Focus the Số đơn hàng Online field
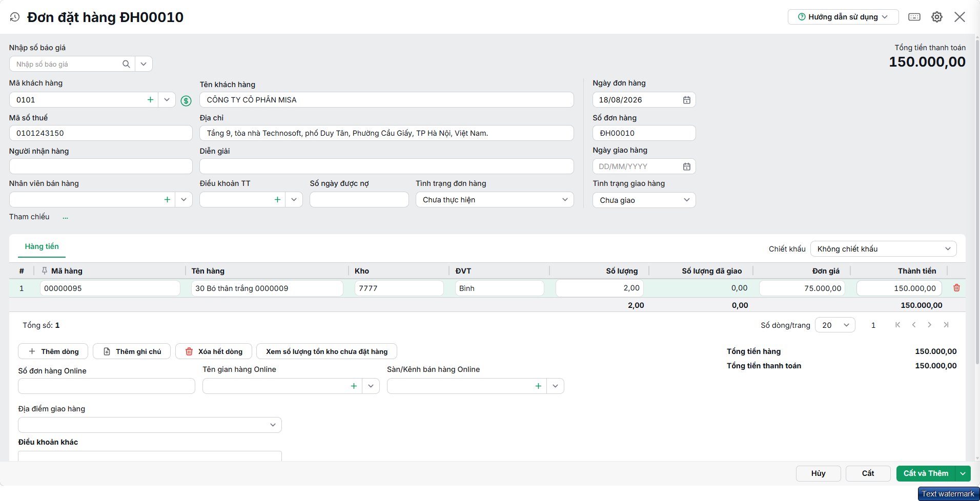 click(x=107, y=386)
